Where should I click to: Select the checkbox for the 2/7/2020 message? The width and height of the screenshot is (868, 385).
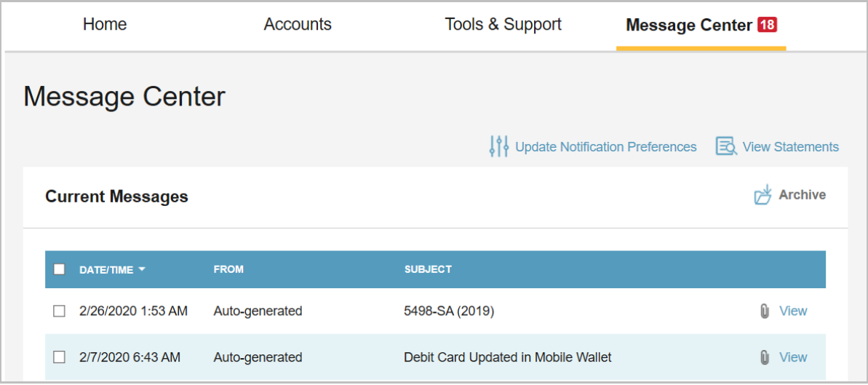pos(60,357)
